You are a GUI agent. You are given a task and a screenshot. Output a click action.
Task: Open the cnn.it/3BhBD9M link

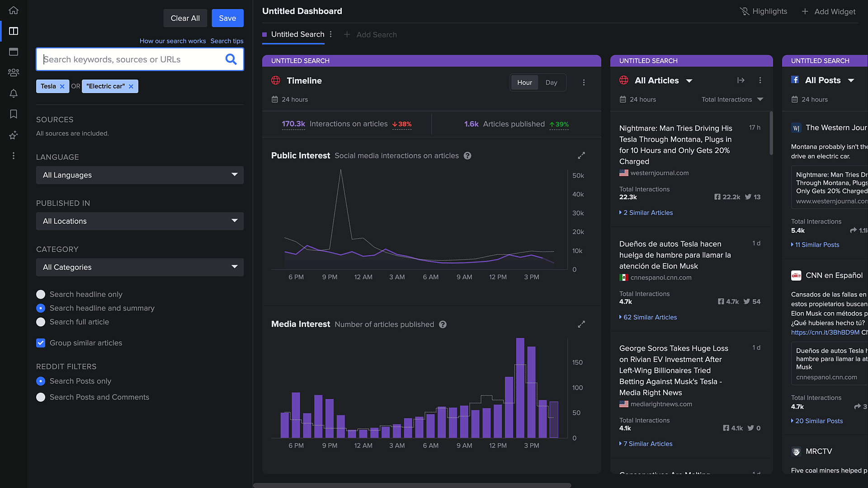click(825, 333)
